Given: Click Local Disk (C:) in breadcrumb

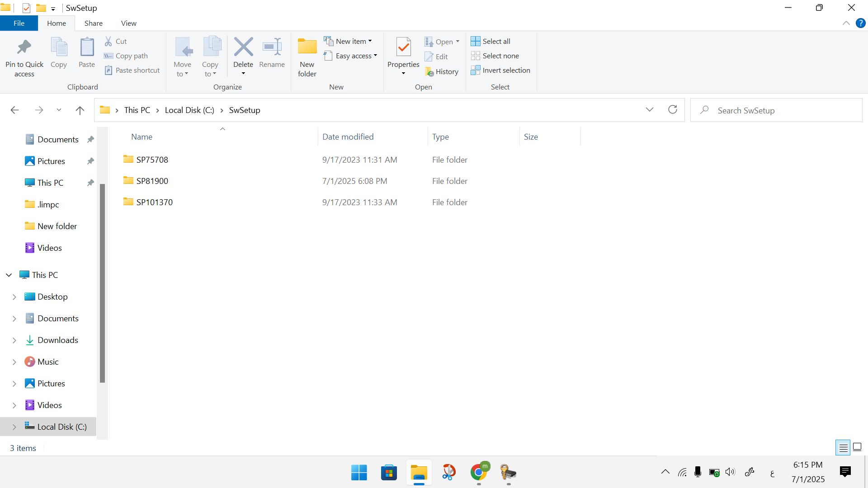Looking at the screenshot, I should pos(189,110).
